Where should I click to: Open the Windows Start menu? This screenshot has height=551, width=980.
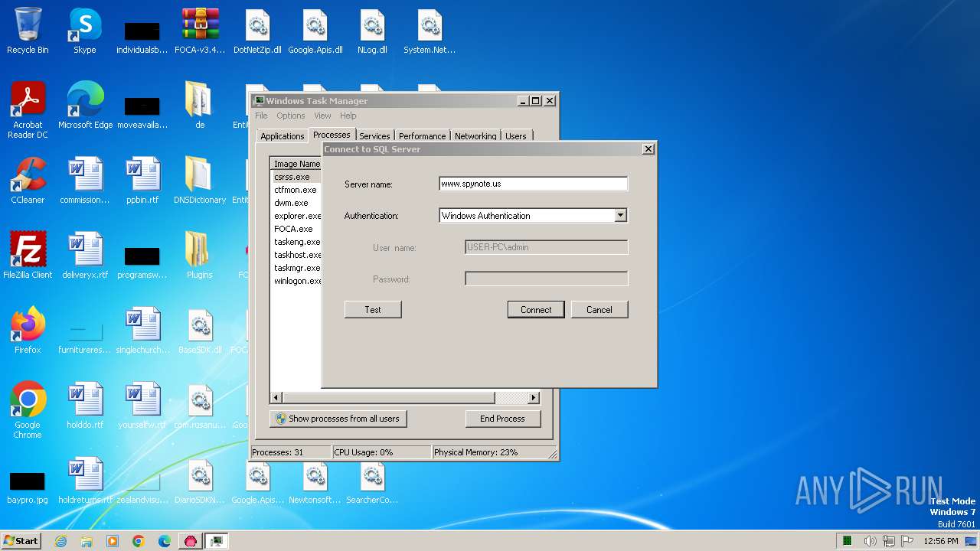pos(21,540)
